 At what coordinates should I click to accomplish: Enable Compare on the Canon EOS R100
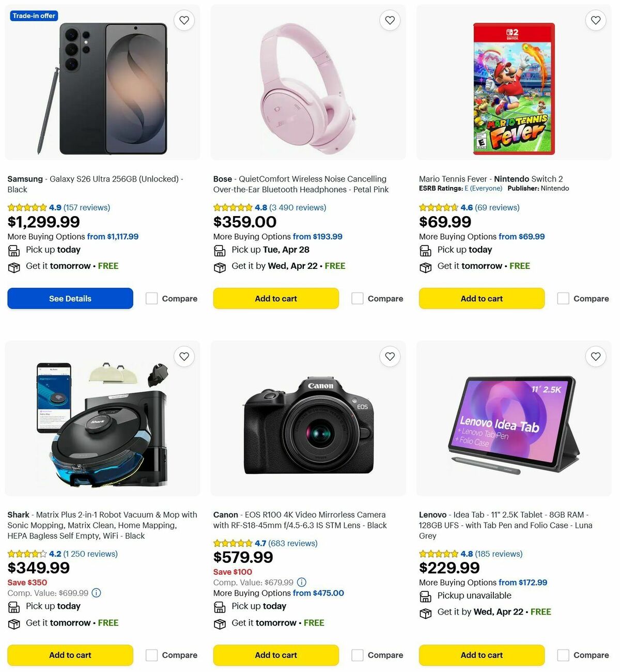(358, 655)
